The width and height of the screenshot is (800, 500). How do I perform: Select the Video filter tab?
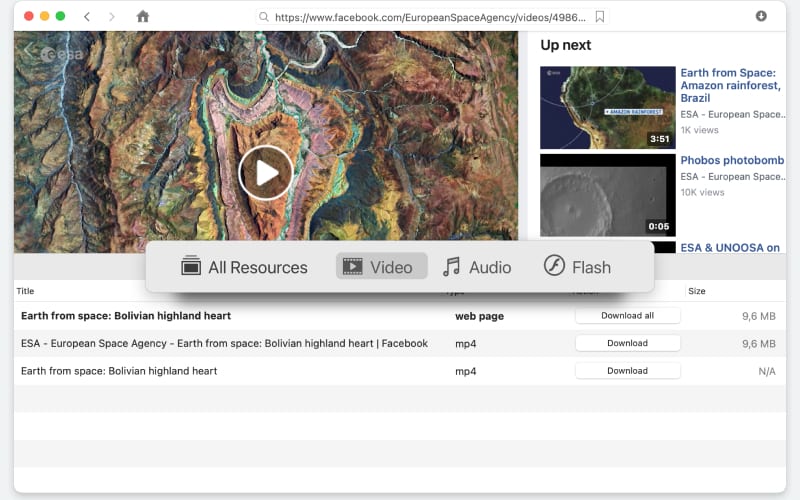[x=381, y=266]
